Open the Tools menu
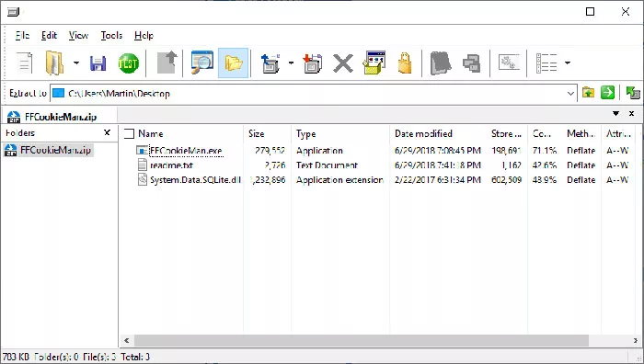This screenshot has width=644, height=364. pos(111,36)
